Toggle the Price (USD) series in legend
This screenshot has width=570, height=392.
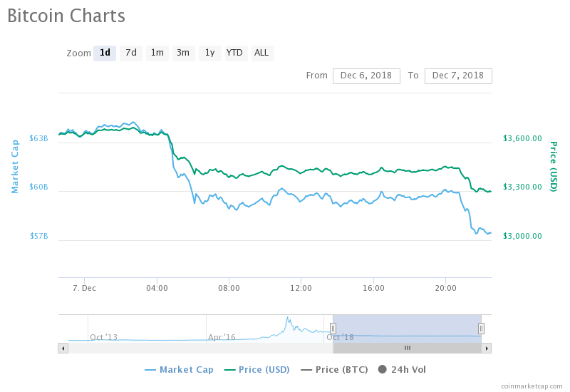click(x=257, y=369)
